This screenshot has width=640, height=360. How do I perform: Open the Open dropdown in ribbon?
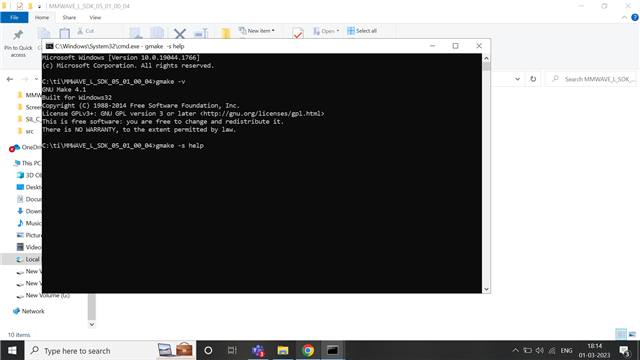[x=326, y=31]
